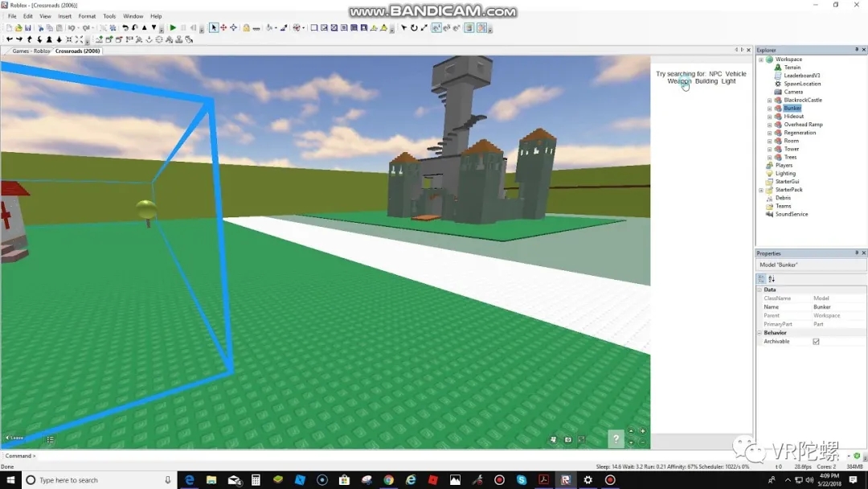The height and width of the screenshot is (489, 868).
Task: Click the Rotate tool circular arrow icon
Action: click(x=414, y=27)
